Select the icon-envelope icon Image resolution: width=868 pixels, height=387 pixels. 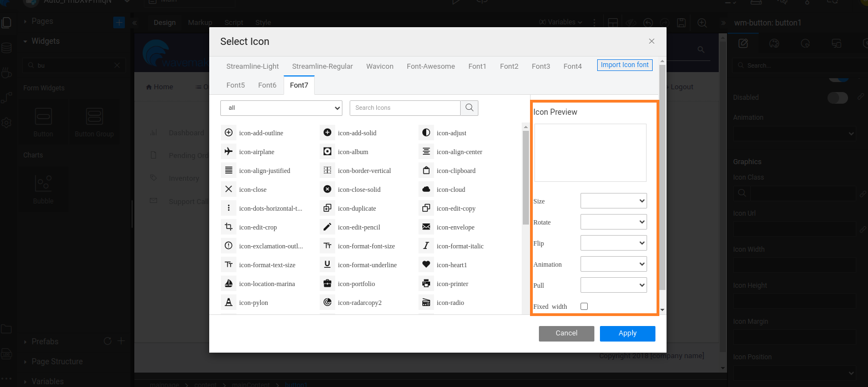[455, 227]
